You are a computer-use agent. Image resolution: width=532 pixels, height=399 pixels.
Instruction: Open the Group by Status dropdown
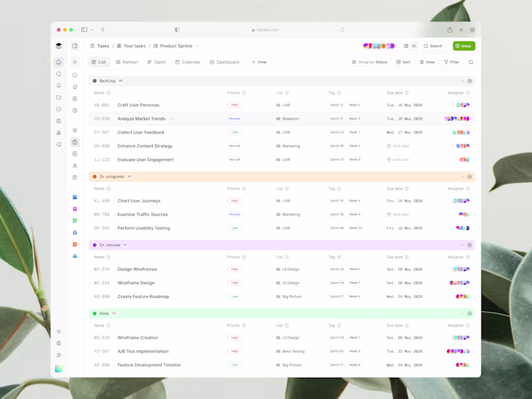click(x=370, y=62)
